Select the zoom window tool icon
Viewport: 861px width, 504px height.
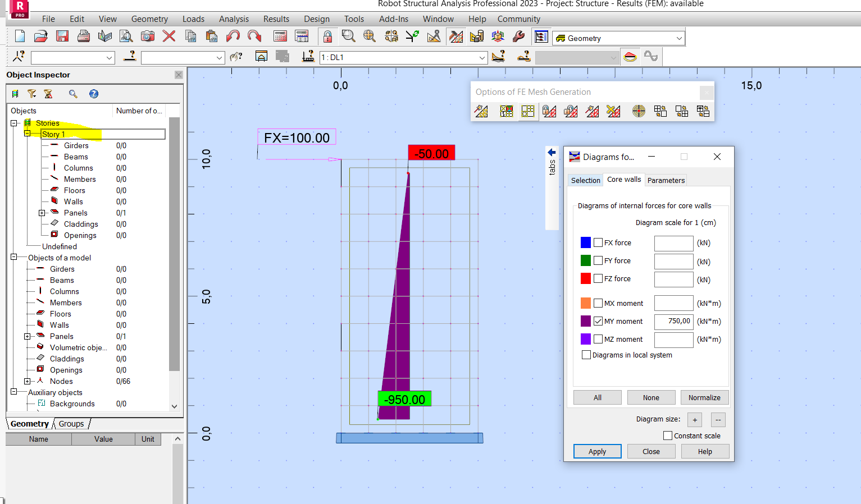click(x=348, y=36)
